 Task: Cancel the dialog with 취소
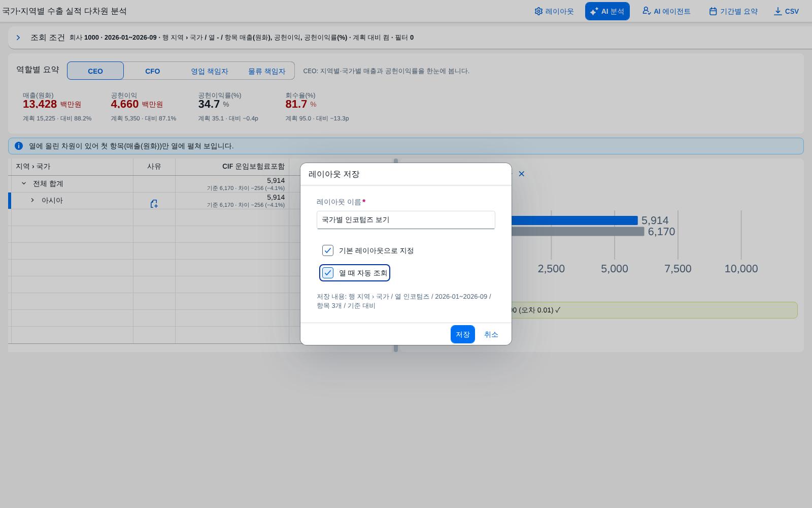pyautogui.click(x=491, y=334)
